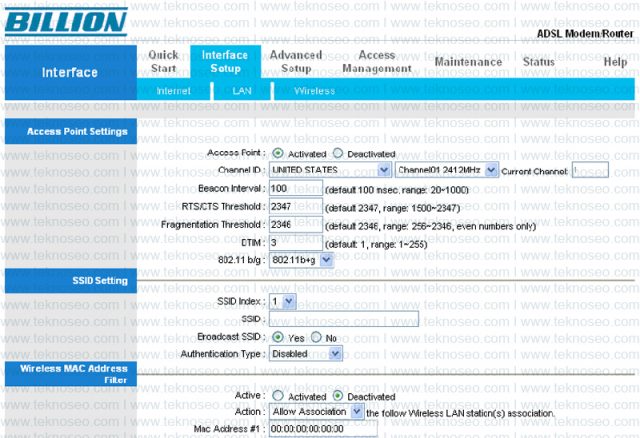Go to Access Management tab
Image resolution: width=640 pixels, height=438 pixels.
pyautogui.click(x=377, y=62)
